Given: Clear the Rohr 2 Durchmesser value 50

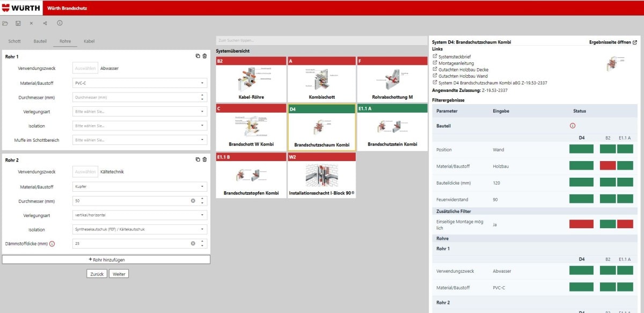Looking at the screenshot, I should (x=193, y=200).
